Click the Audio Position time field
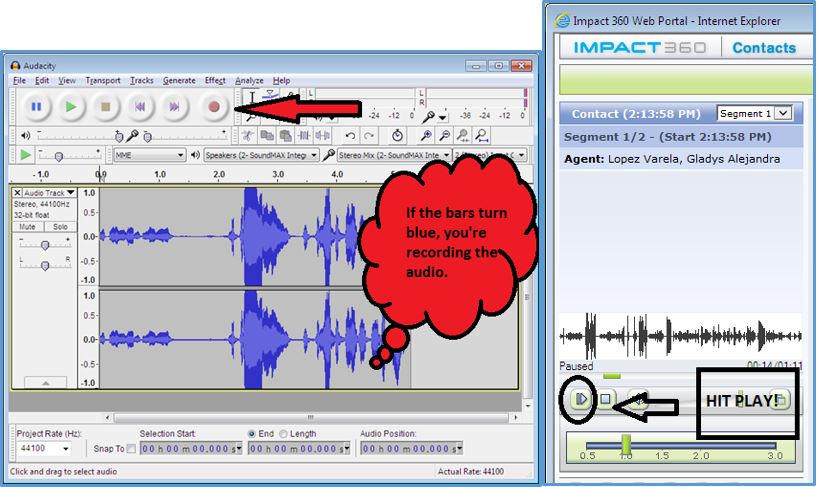This screenshot has width=817, height=487. [x=412, y=448]
